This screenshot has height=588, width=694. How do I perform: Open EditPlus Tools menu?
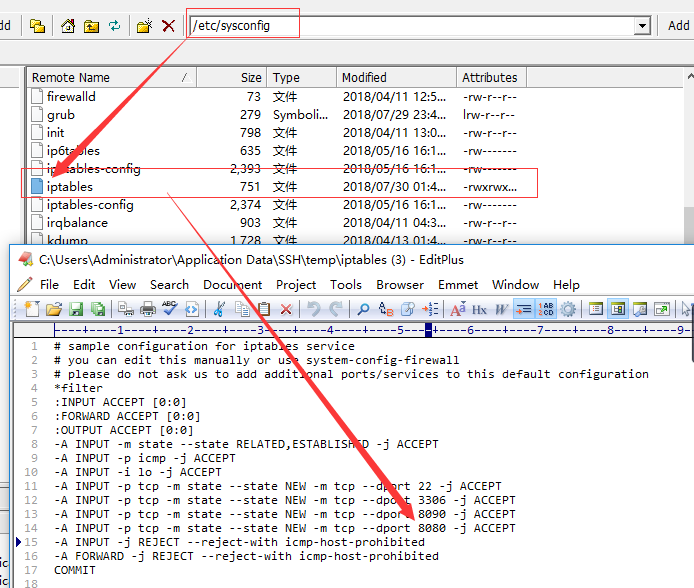[346, 284]
